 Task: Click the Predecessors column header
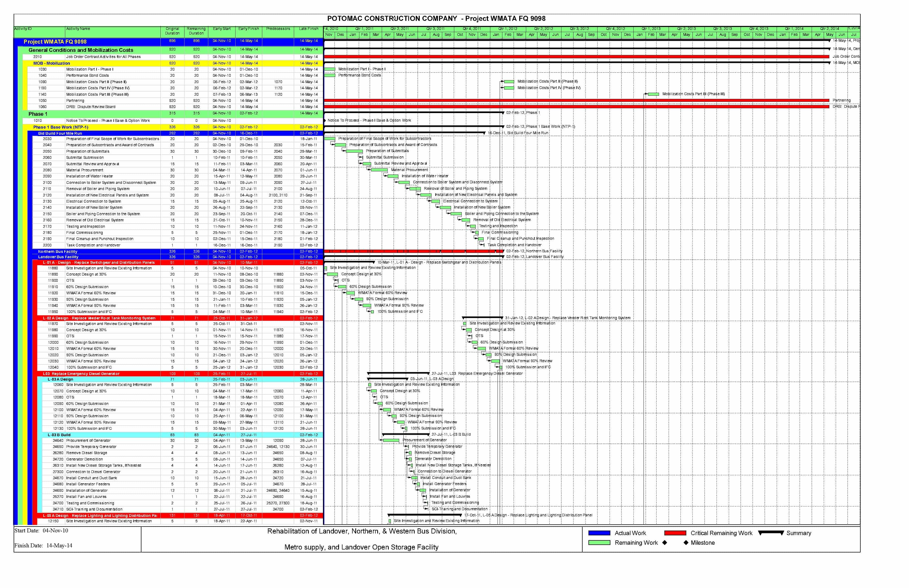point(278,32)
